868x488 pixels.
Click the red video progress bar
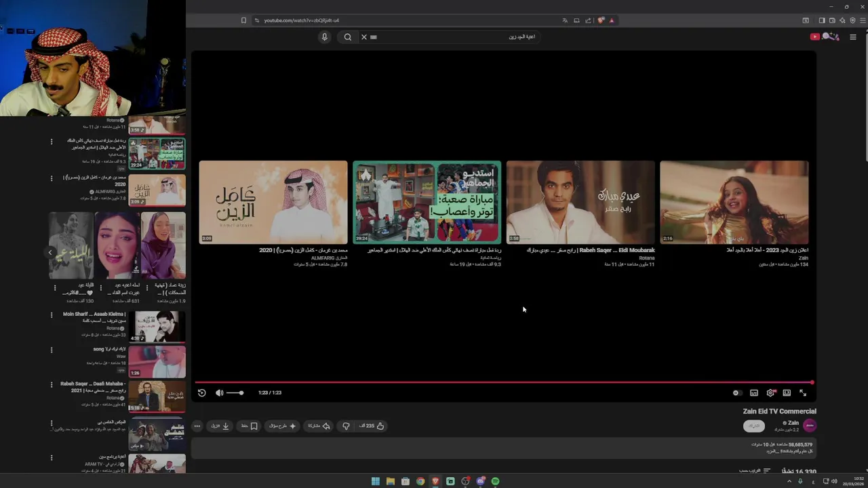[504, 382]
